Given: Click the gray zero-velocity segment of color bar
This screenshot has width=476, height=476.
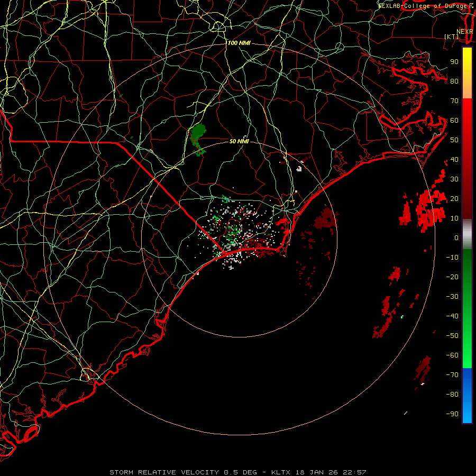Looking at the screenshot, I should (x=467, y=234).
